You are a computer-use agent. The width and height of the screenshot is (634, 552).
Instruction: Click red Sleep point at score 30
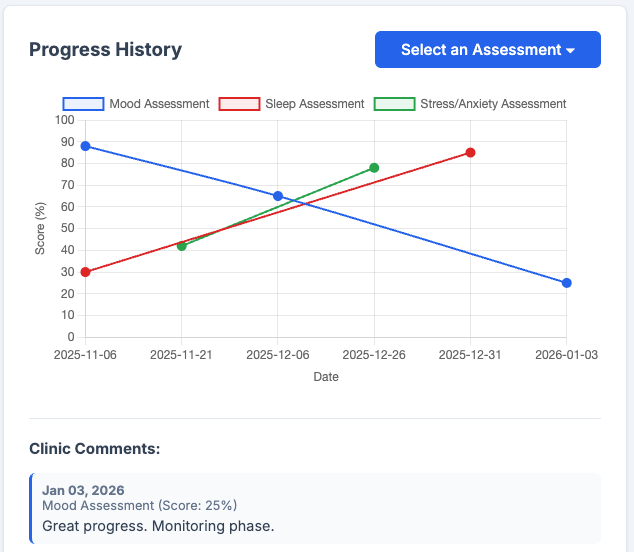85,272
